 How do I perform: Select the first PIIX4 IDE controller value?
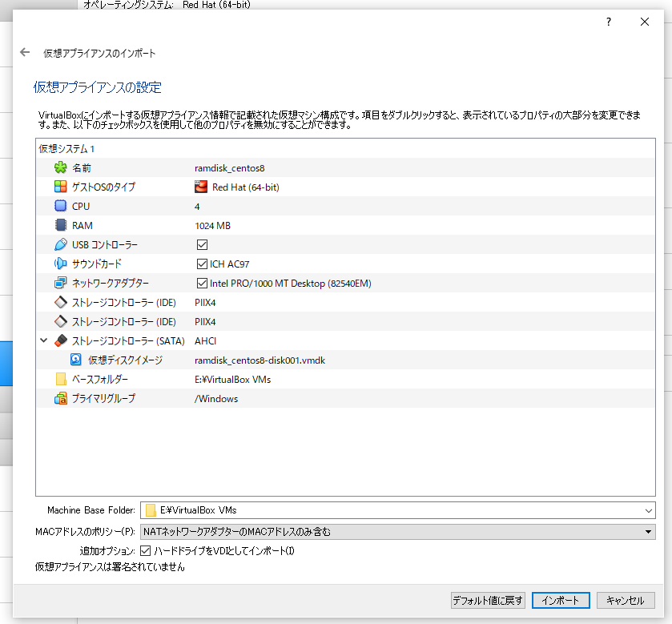coord(205,303)
